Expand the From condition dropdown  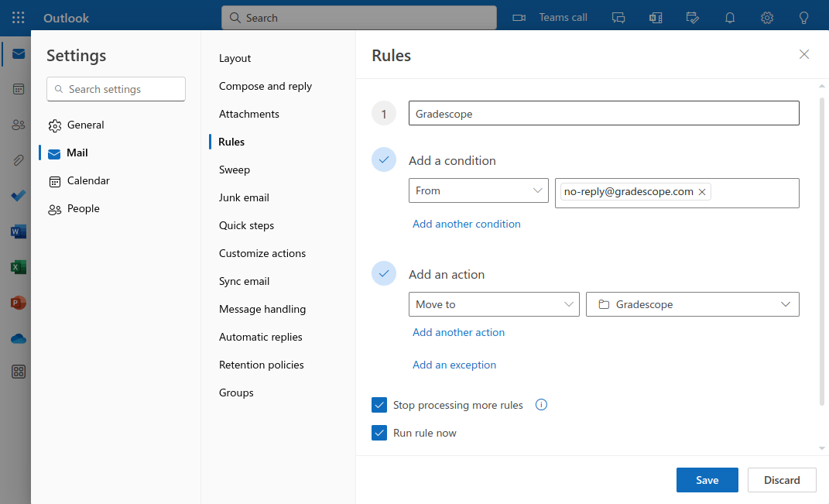pyautogui.click(x=478, y=190)
